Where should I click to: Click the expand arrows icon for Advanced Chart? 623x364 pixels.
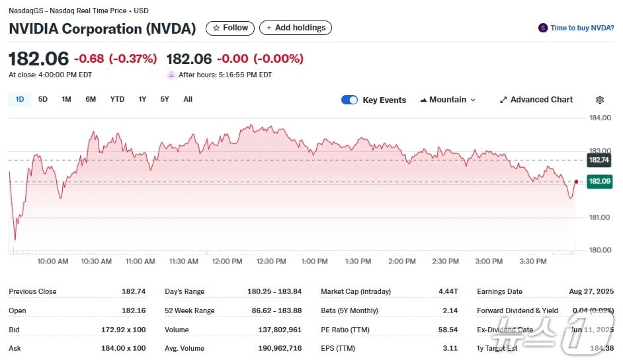click(x=503, y=100)
